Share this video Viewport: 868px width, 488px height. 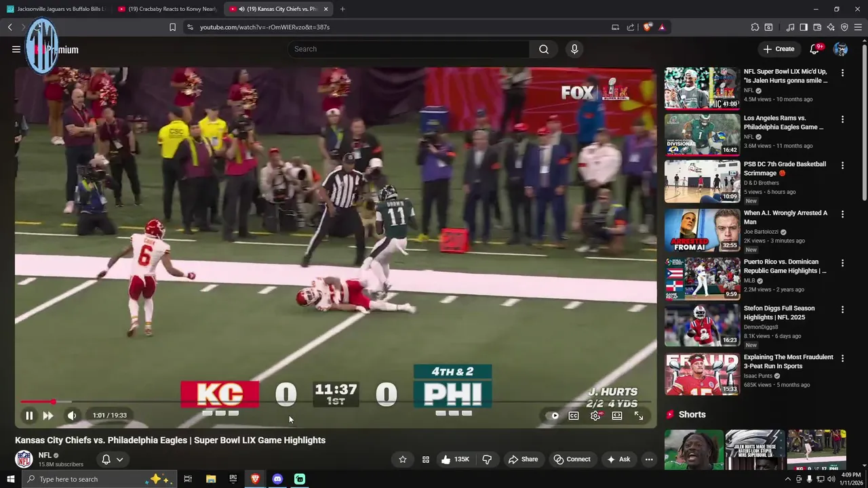pyautogui.click(x=523, y=460)
